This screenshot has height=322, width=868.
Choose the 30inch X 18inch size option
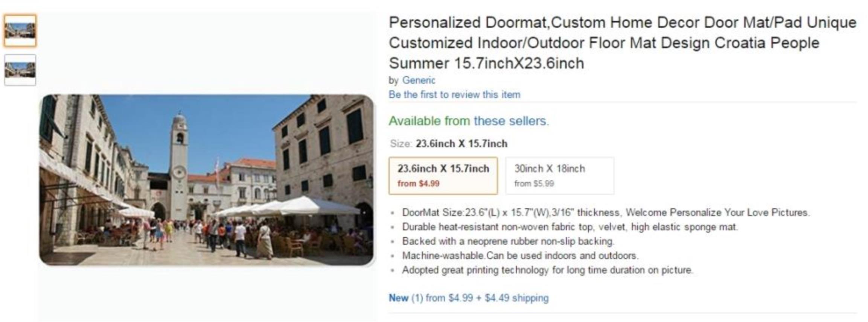560,176
